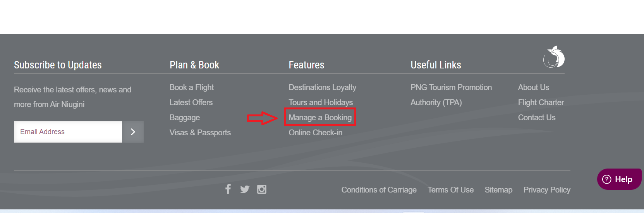
Task: Read Conditions of Carriage
Action: point(379,190)
